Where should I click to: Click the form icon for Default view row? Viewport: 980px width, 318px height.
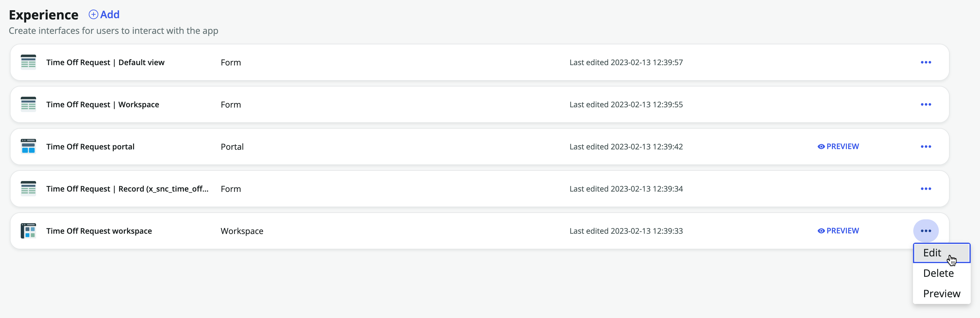[x=28, y=62]
